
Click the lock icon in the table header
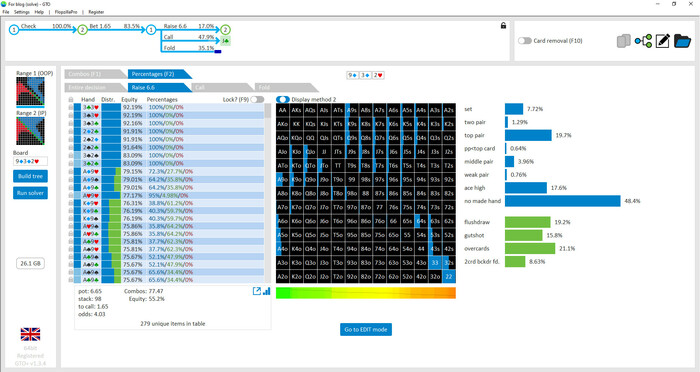[71, 99]
